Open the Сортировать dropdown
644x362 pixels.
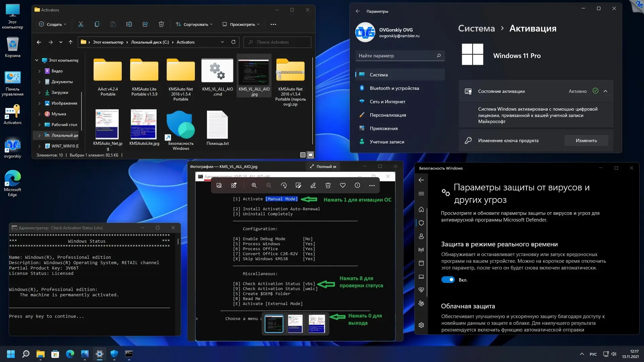(x=194, y=24)
